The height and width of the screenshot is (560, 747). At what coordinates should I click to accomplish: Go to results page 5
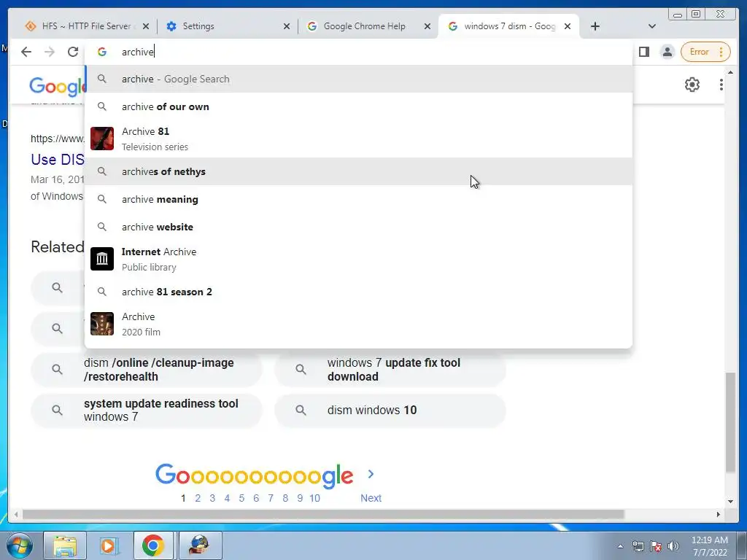pos(241,498)
